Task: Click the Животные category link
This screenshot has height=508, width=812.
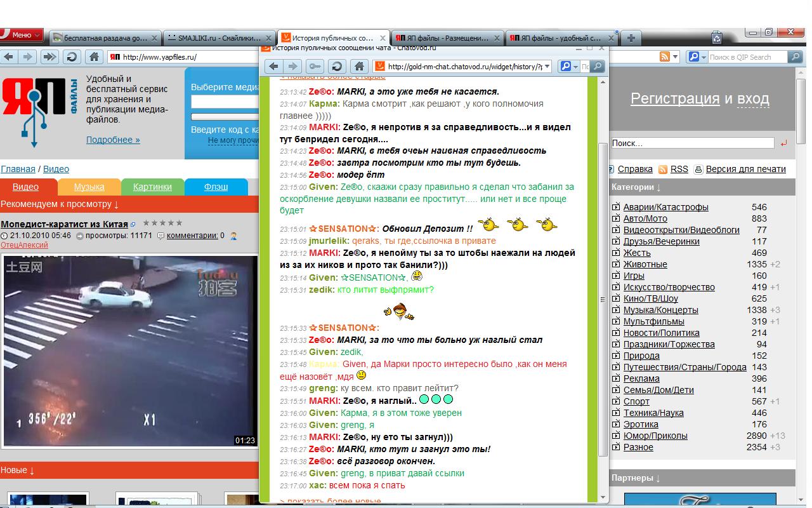Action: [645, 264]
